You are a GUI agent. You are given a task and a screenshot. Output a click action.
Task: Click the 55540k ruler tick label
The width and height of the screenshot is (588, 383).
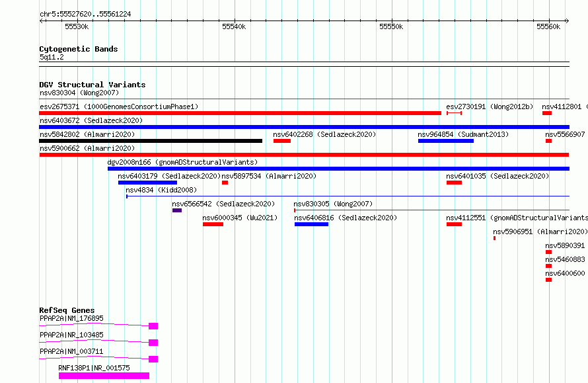(x=234, y=26)
